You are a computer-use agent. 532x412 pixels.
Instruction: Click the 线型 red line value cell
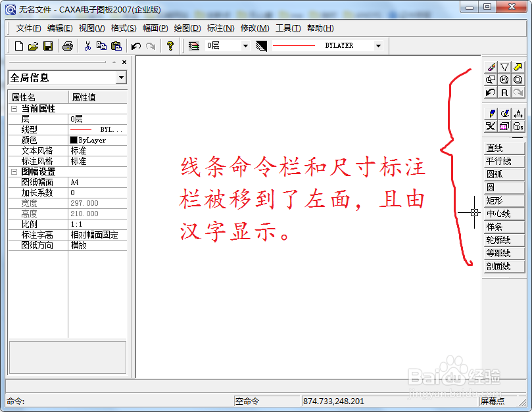(98, 129)
